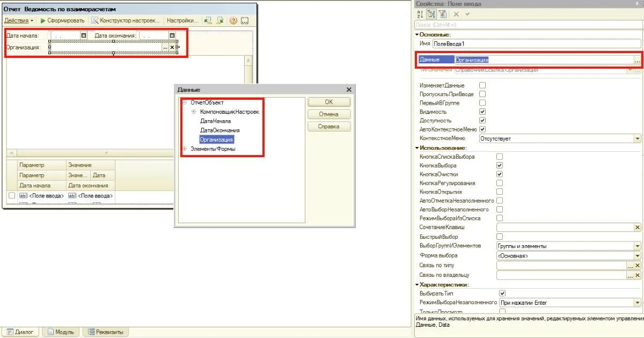The height and width of the screenshot is (338, 644).
Task: Toggle ВыбиратьТип checkbox
Action: 502,293
